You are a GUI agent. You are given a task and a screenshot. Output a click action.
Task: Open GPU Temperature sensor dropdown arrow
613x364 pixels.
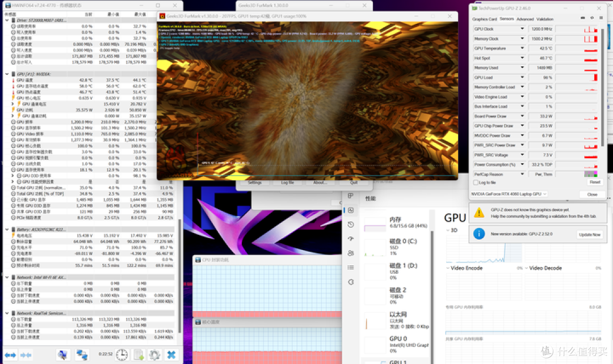tap(522, 48)
